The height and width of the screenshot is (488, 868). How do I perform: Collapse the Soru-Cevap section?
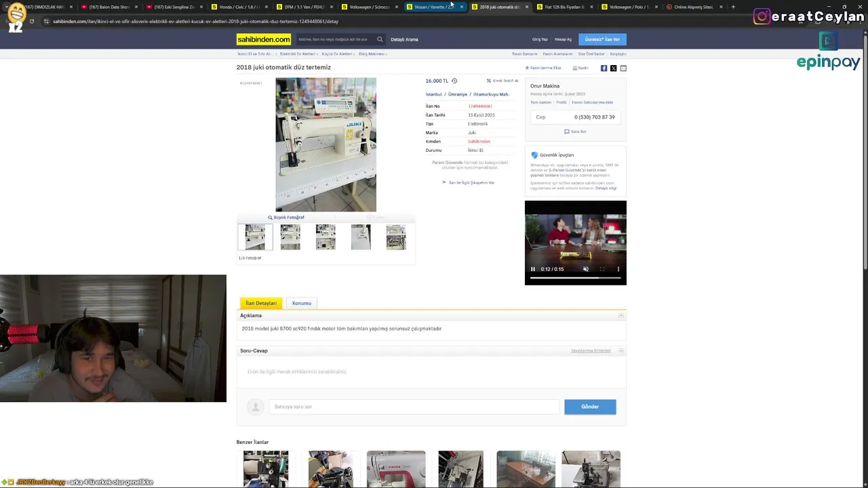click(620, 351)
